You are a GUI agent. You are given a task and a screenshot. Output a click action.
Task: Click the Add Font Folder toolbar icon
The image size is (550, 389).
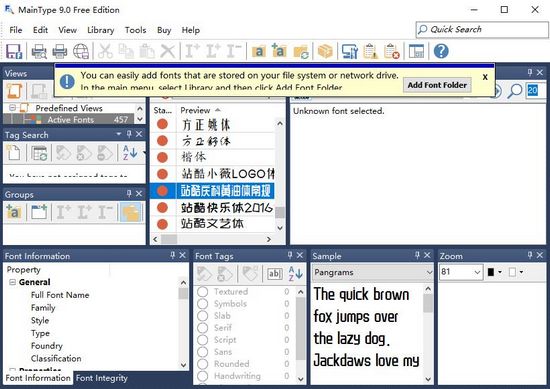point(279,51)
